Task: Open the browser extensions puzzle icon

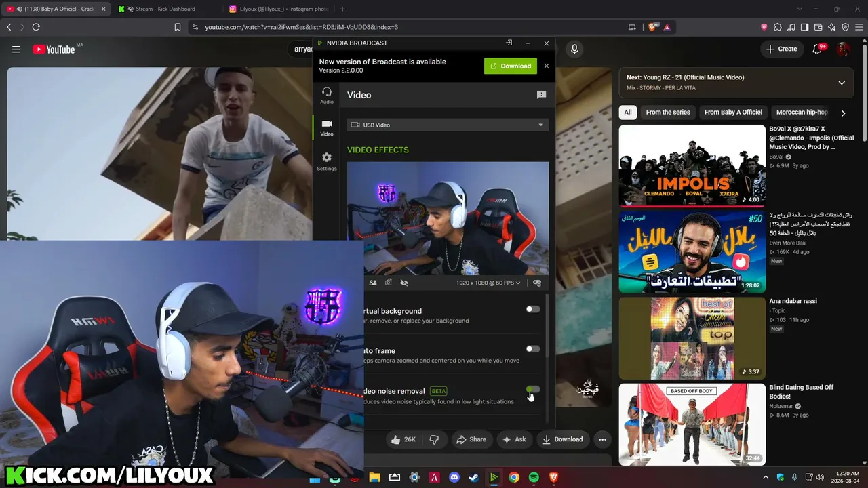Action: [x=778, y=27]
